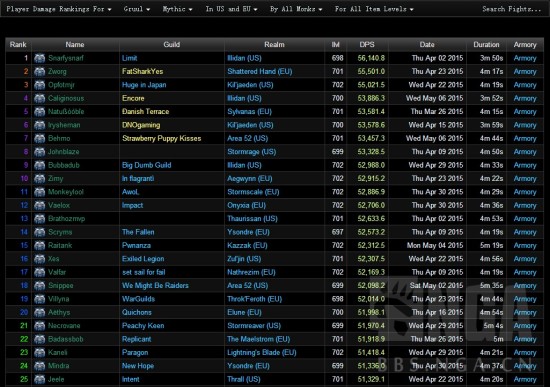
Task: Open guild link FatSharkYes
Action: 142,72
